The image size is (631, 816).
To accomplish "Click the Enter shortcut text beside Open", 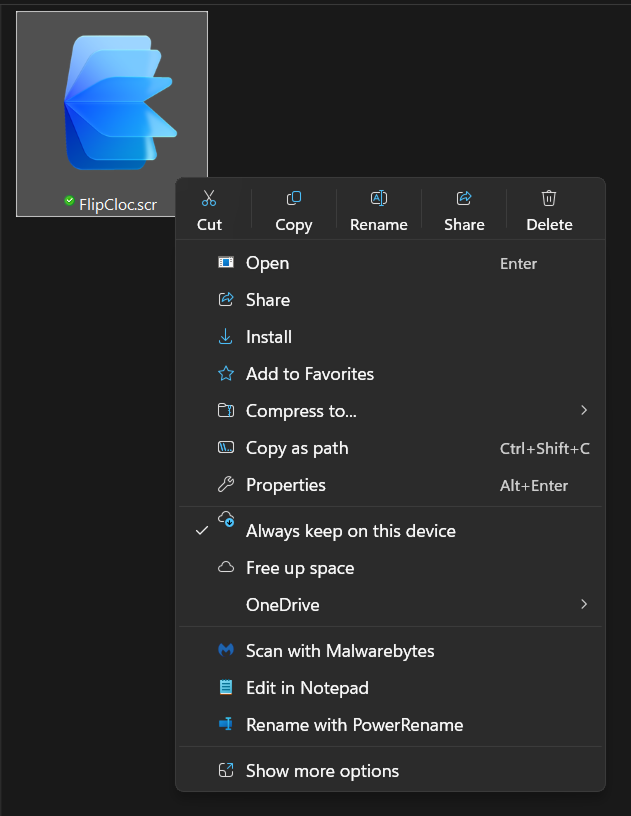I will pos(518,263).
